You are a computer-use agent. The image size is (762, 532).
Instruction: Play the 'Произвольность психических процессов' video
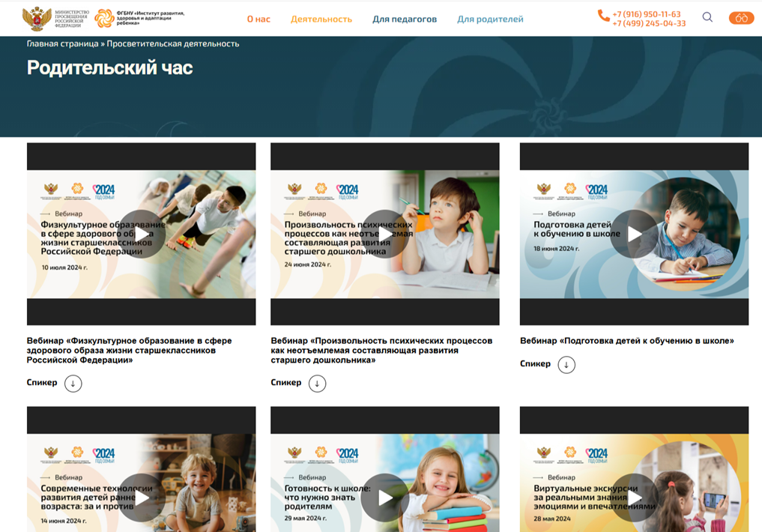(x=385, y=234)
